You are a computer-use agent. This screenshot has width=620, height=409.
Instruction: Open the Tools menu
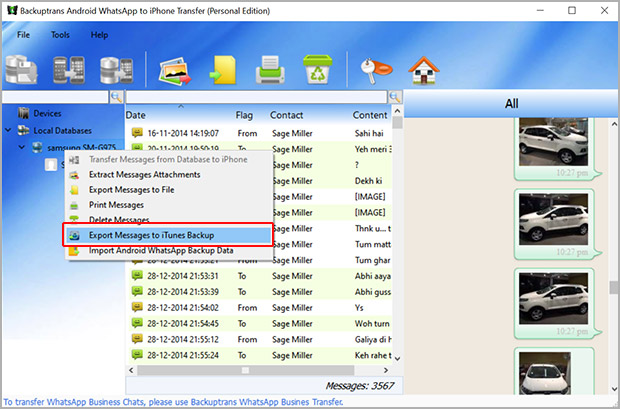pyautogui.click(x=60, y=34)
